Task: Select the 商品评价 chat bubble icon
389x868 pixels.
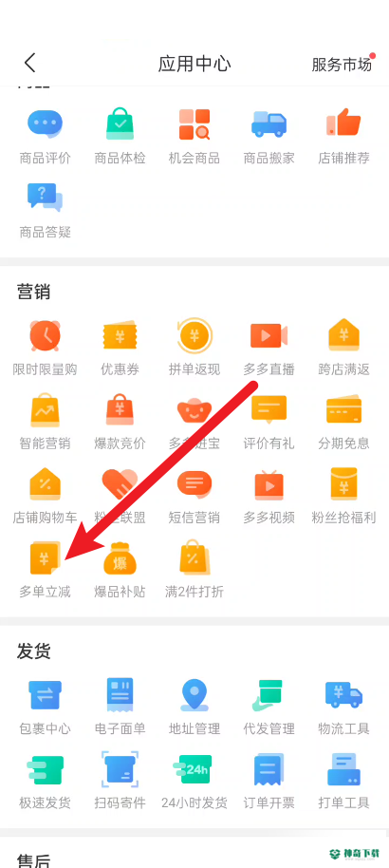Action: click(x=45, y=123)
